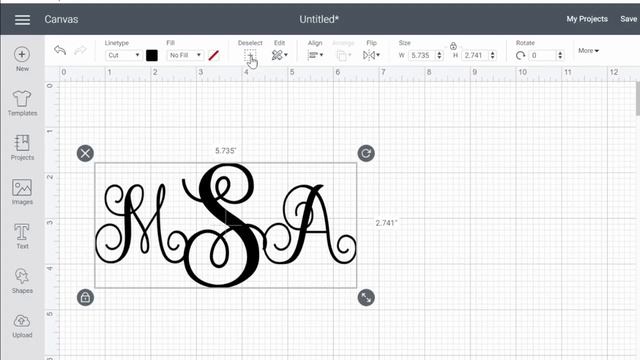Image resolution: width=640 pixels, height=360 pixels.
Task: Click the 2.741" height label
Action: pos(386,223)
